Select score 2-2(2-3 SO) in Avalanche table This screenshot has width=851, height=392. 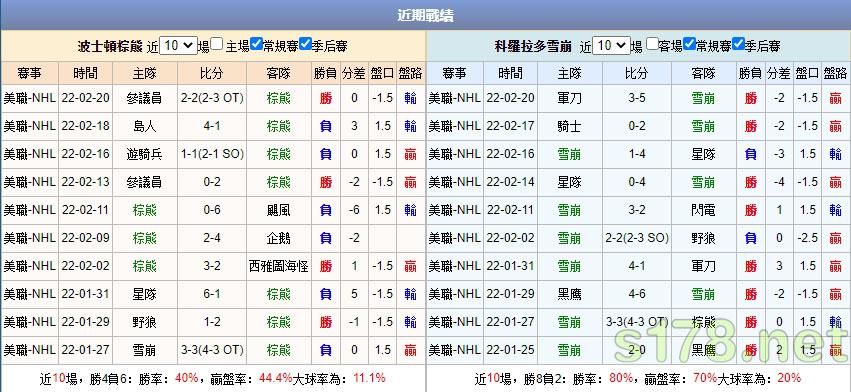(637, 238)
